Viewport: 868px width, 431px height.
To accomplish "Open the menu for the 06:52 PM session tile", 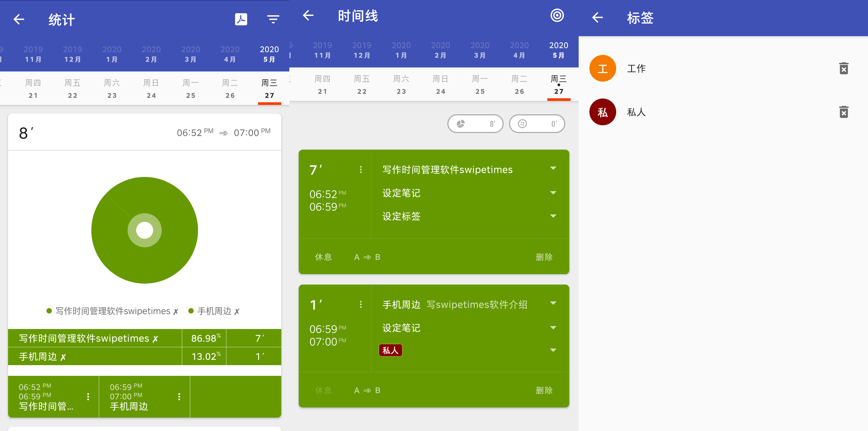I will click(88, 397).
